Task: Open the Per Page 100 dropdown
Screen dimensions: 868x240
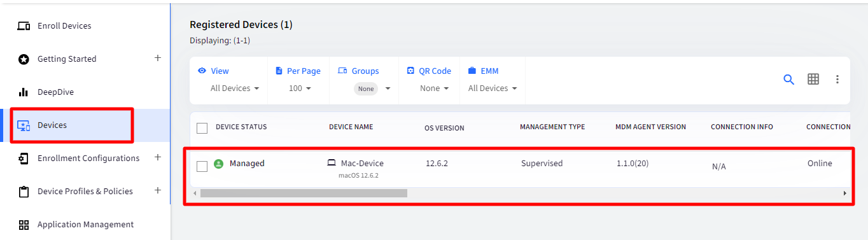Action: [300, 88]
